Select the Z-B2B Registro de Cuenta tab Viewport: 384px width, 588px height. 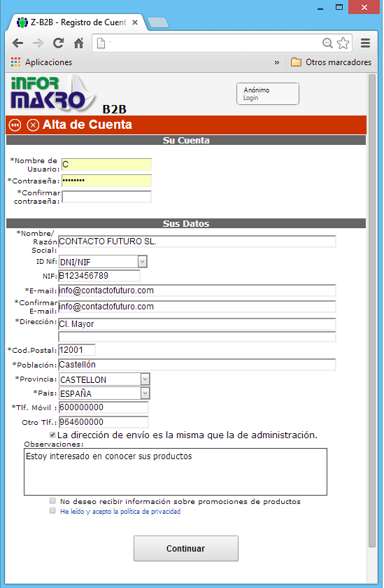77,22
